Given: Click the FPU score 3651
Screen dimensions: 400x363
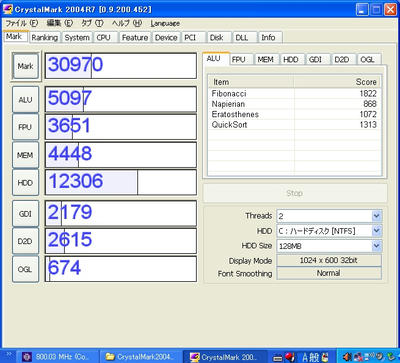Looking at the screenshot, I should (x=121, y=127).
